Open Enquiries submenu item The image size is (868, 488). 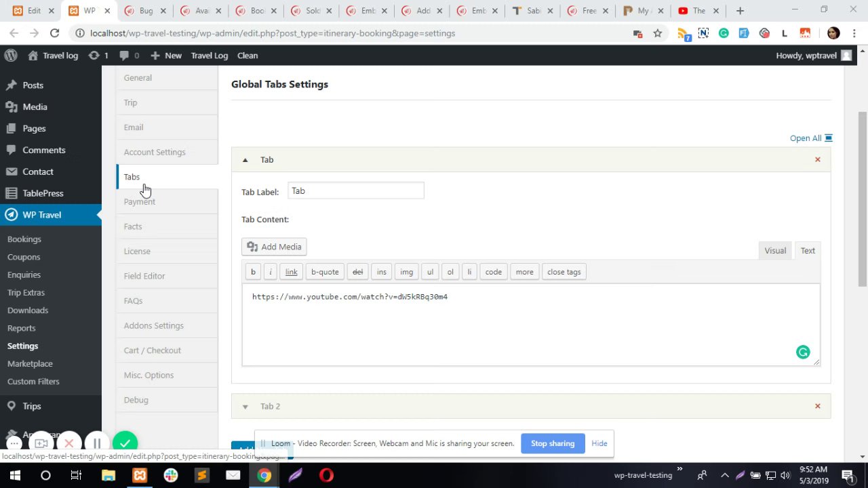click(x=24, y=274)
